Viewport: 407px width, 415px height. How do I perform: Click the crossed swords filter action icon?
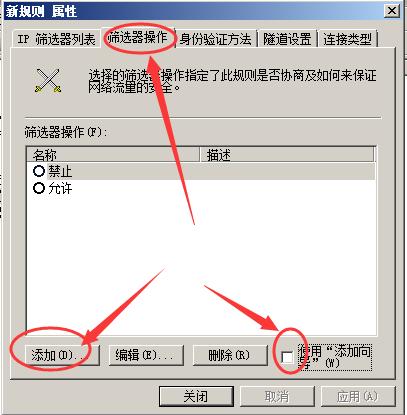tap(49, 81)
